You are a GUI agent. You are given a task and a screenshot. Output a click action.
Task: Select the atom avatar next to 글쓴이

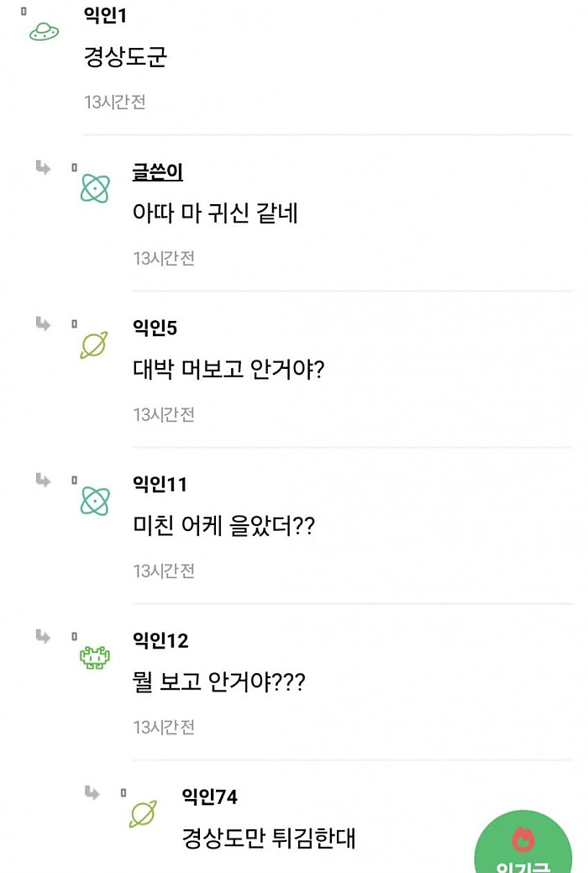97,187
